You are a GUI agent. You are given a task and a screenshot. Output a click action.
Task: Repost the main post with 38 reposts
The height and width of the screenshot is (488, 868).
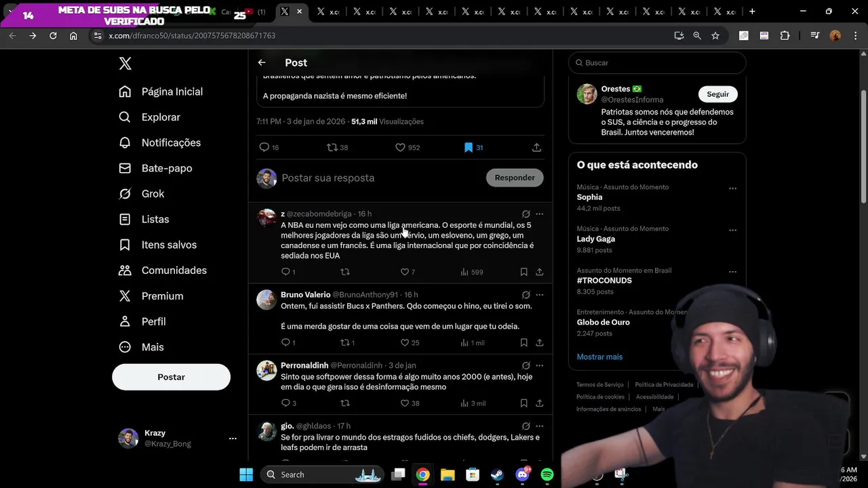[337, 147]
